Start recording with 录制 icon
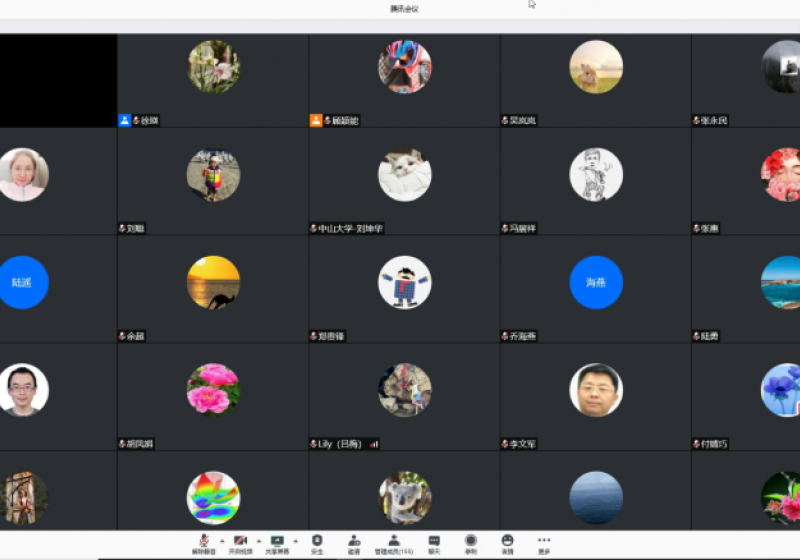This screenshot has height=560, width=800. tap(470, 541)
